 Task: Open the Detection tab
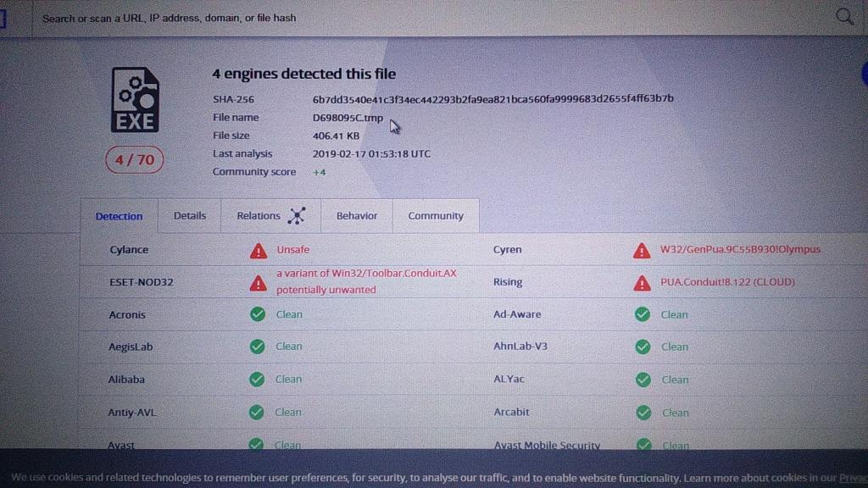point(119,216)
